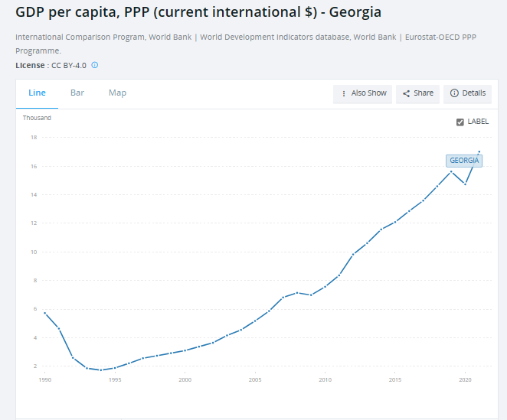This screenshot has height=420, width=507.
Task: Click the 2009 dip data point
Action: [x=311, y=295]
